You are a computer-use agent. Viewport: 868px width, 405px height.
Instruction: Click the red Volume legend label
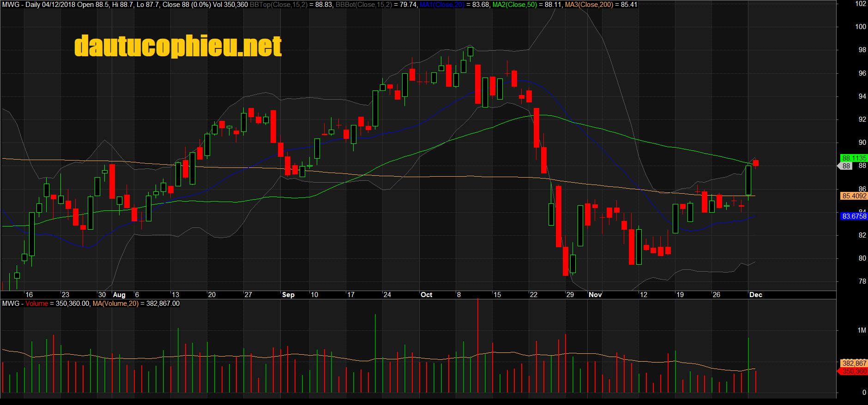[36, 304]
